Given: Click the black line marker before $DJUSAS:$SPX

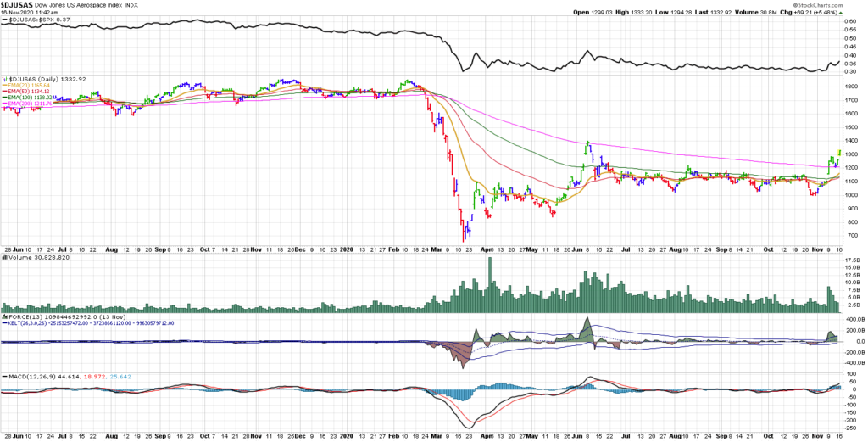Looking at the screenshot, I should click(x=5, y=20).
